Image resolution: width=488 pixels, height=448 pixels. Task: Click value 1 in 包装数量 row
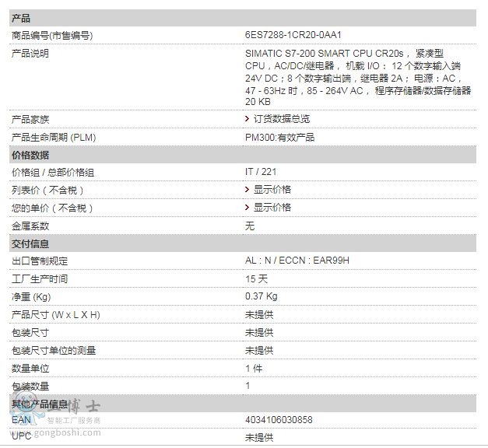(248, 386)
